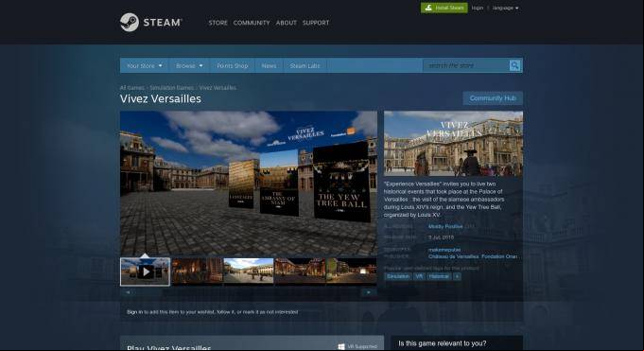Expand the Your Store dropdown
Screen dimensions: 644x351
pos(145,66)
